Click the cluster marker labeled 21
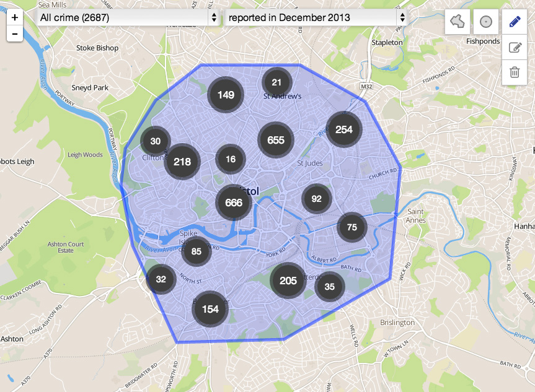 (x=276, y=82)
